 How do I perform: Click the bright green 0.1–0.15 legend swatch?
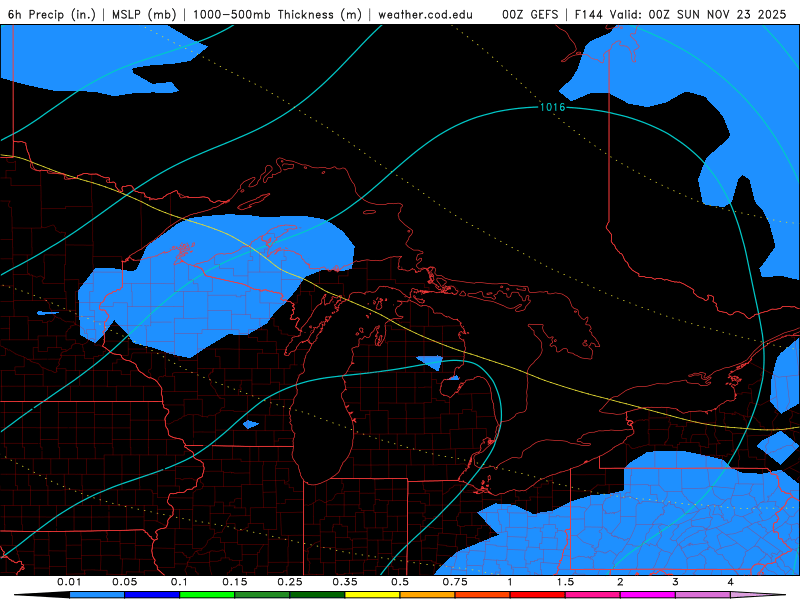click(x=207, y=595)
